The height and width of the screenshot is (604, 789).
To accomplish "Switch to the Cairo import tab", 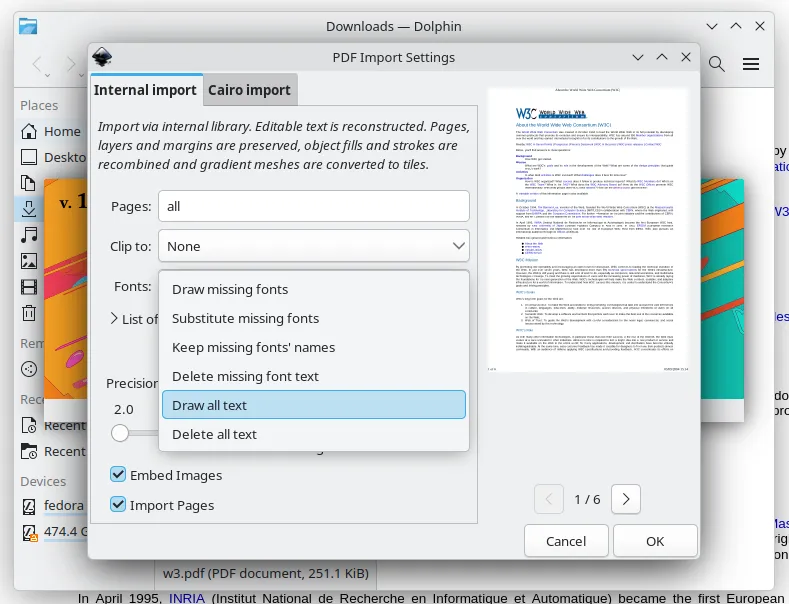I will [x=249, y=90].
